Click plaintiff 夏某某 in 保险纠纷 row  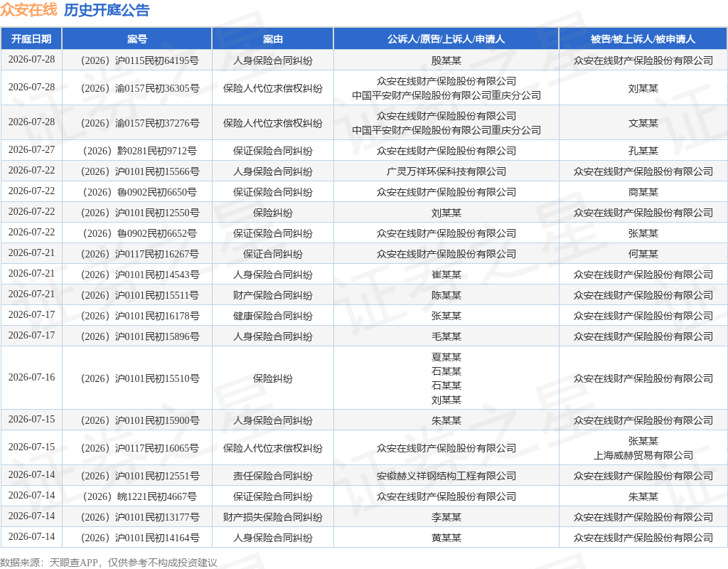coord(446,357)
